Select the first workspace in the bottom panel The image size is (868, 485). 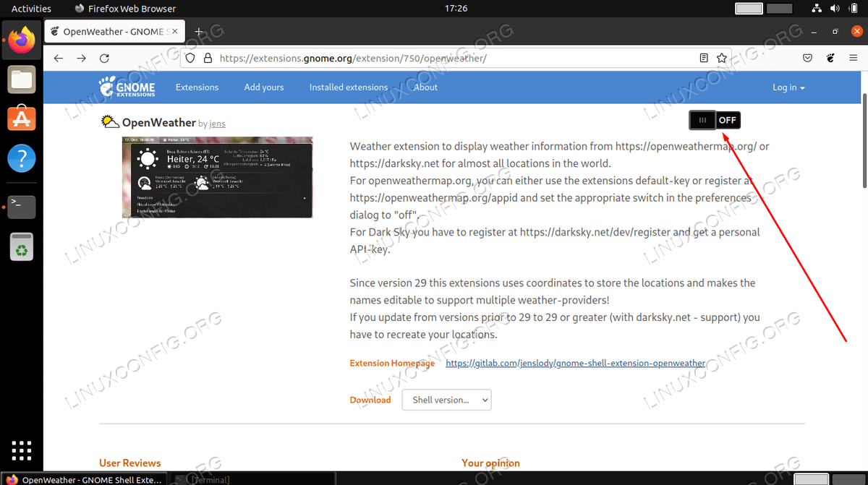click(811, 479)
